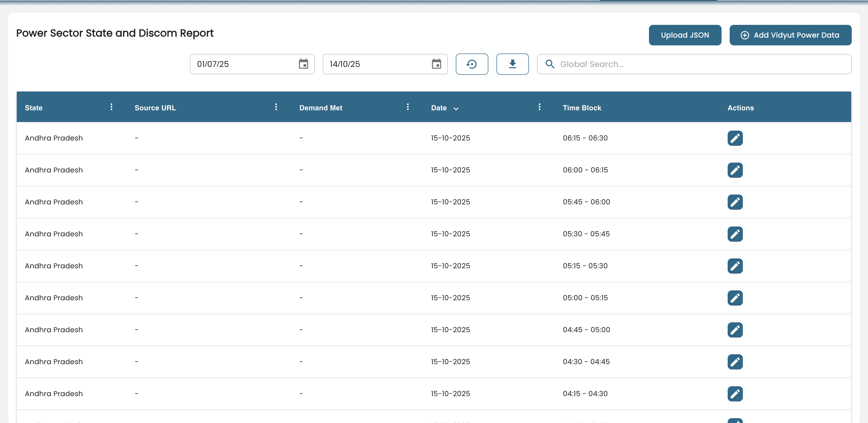Open calendar picker for start date 01/07/25

(303, 64)
